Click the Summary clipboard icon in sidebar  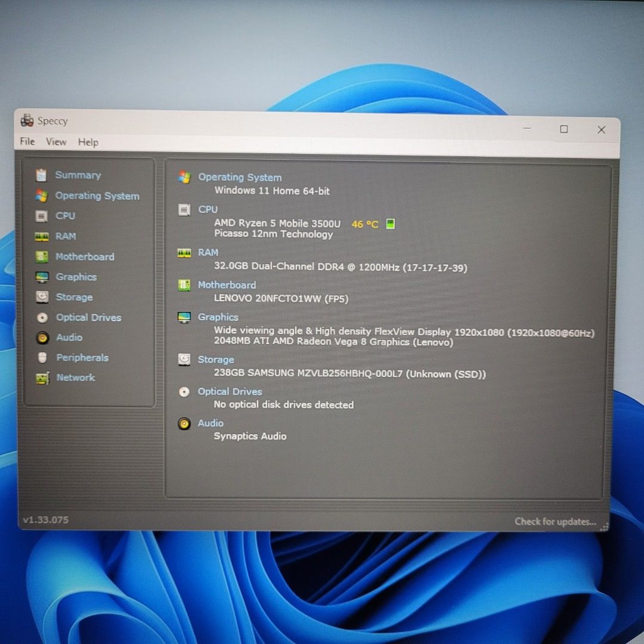(x=41, y=175)
